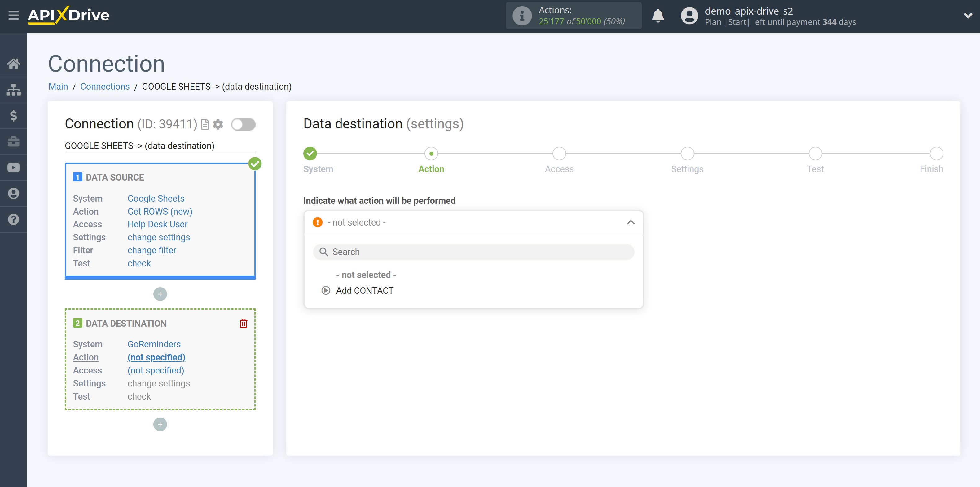Click the DATA DESTINATION delete icon
The width and height of the screenshot is (980, 487).
click(x=244, y=323)
